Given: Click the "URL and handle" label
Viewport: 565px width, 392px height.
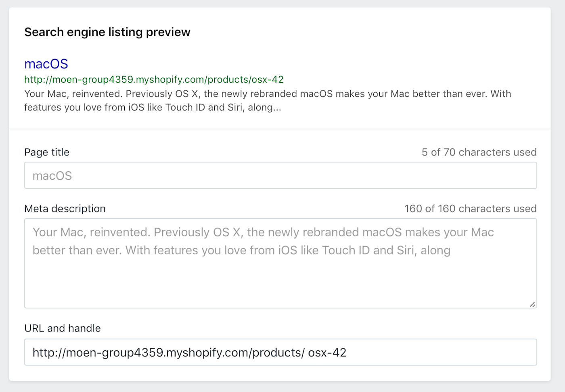Looking at the screenshot, I should pos(63,328).
